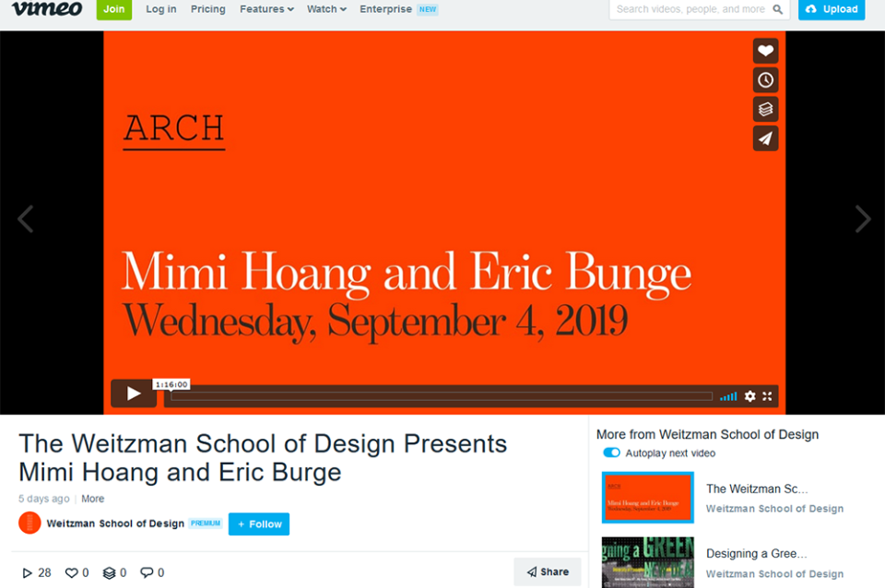Open player settings gear

click(x=749, y=396)
